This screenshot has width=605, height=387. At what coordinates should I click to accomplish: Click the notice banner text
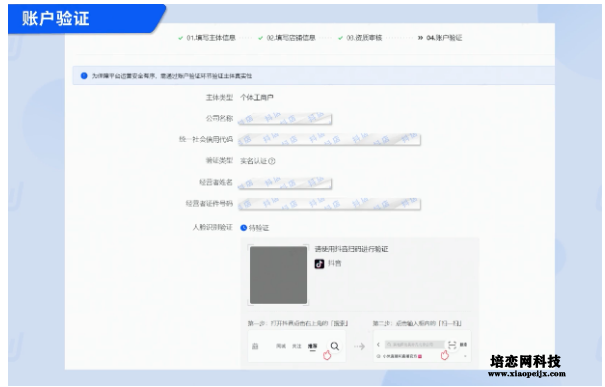pos(172,76)
